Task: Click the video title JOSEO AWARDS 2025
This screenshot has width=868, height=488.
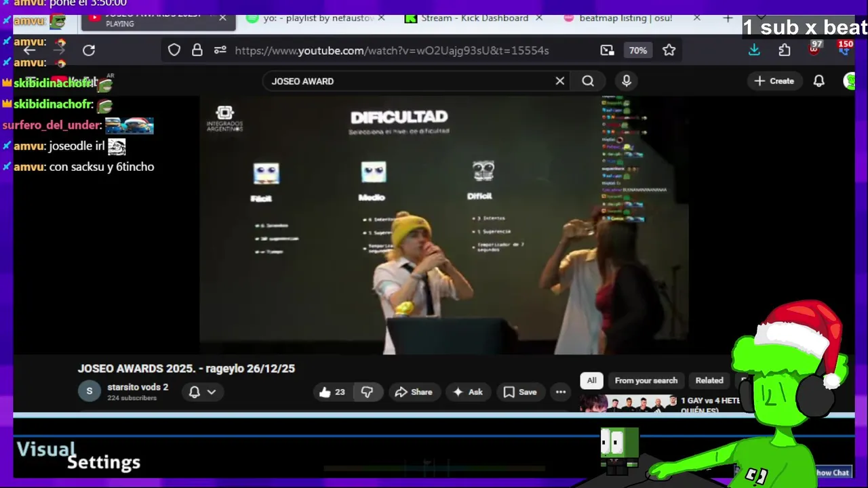Action: (186, 369)
